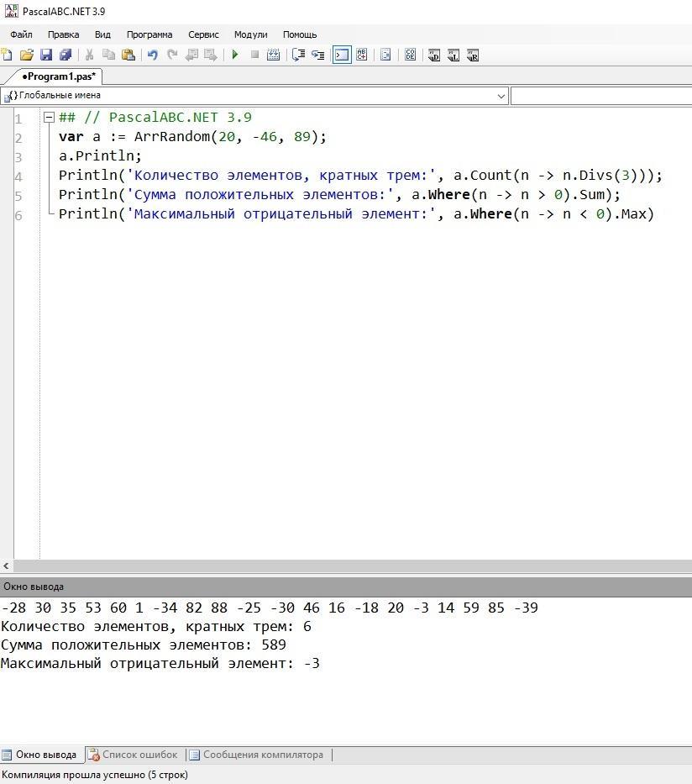
Task: Paste from clipboard icon
Action: (128, 55)
